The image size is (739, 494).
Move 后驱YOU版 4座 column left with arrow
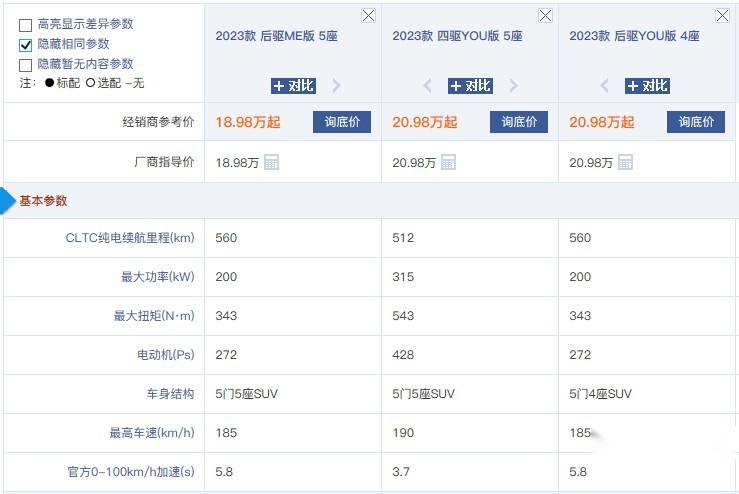pyautogui.click(x=605, y=86)
